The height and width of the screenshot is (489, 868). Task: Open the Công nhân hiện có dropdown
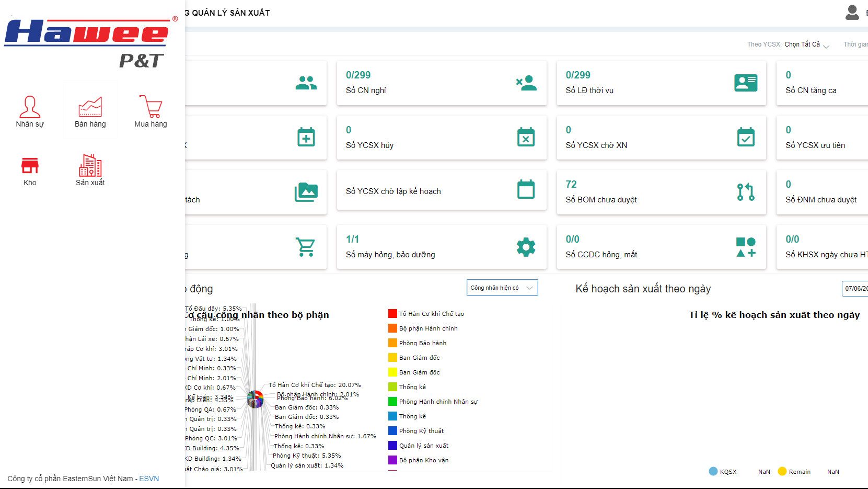point(502,288)
